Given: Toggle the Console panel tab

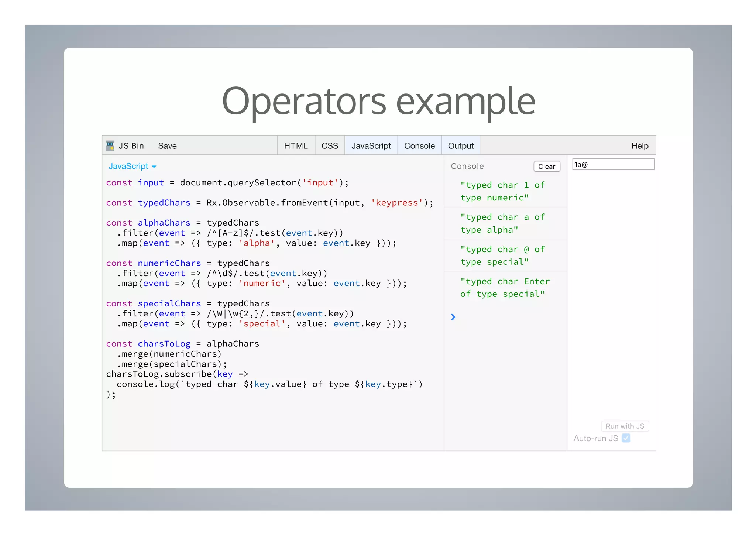Looking at the screenshot, I should pos(419,146).
